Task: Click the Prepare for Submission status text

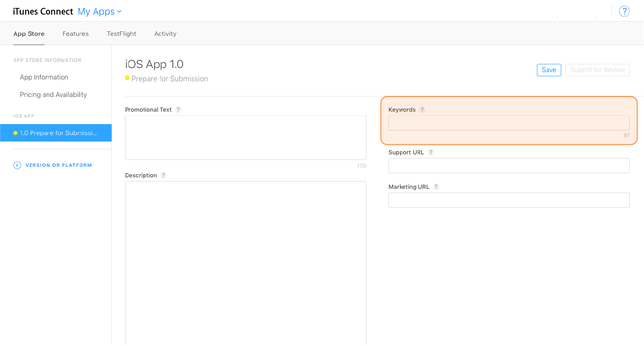Action: (x=170, y=79)
